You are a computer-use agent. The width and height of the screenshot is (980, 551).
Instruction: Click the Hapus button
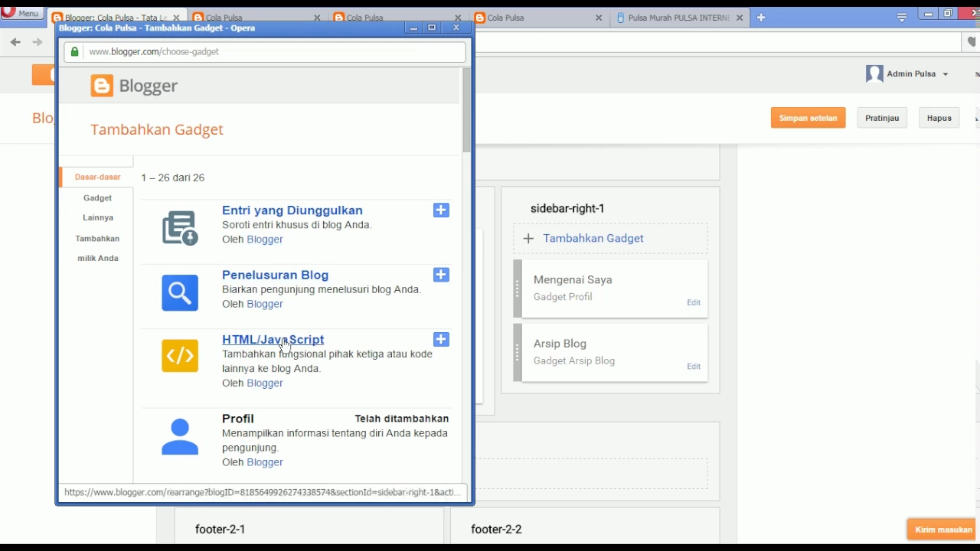(939, 118)
